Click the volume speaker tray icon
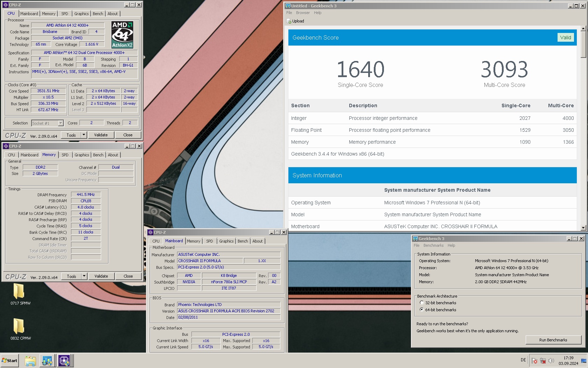588x368 pixels. click(551, 361)
